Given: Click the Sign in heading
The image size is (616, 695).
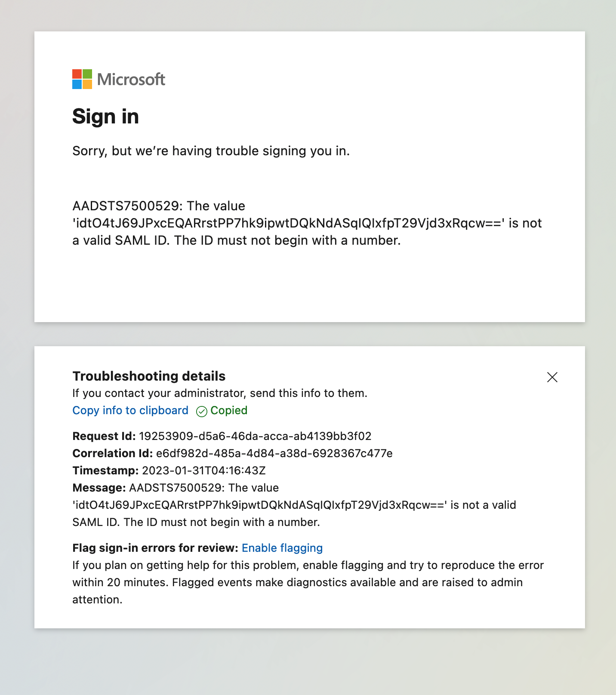Looking at the screenshot, I should pyautogui.click(x=105, y=116).
